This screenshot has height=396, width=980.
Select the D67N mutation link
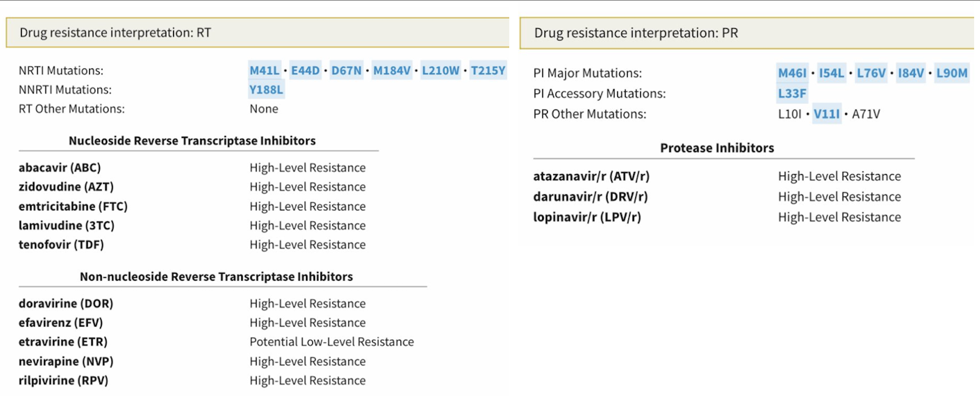346,71
